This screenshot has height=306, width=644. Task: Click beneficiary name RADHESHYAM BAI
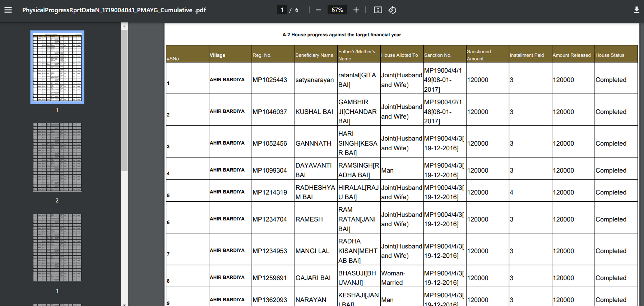(315, 192)
